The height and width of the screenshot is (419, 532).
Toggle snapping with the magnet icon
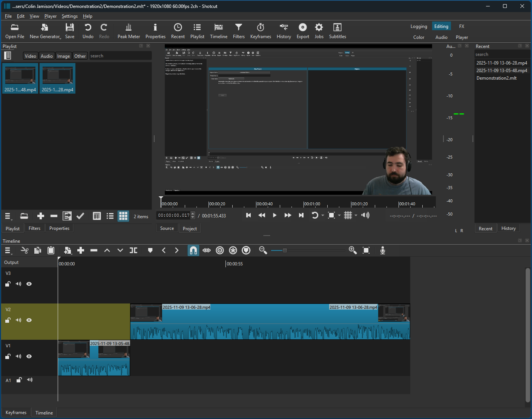193,250
